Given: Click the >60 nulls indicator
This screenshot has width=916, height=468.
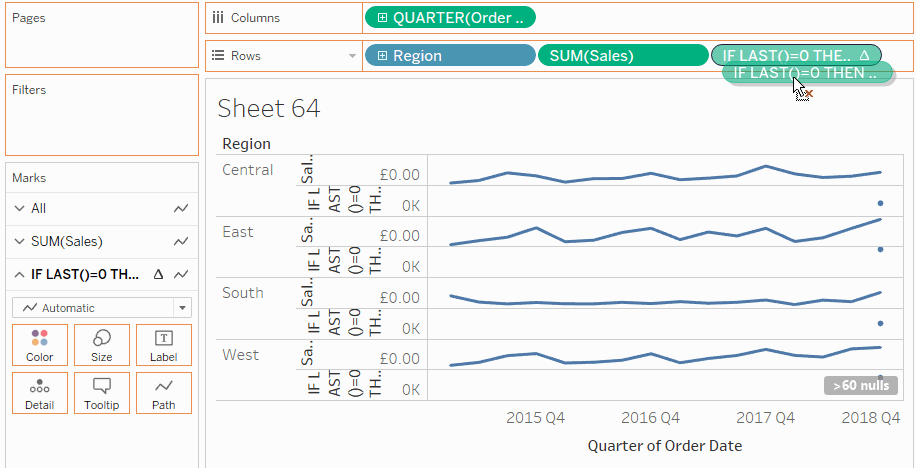Looking at the screenshot, I should [x=860, y=385].
